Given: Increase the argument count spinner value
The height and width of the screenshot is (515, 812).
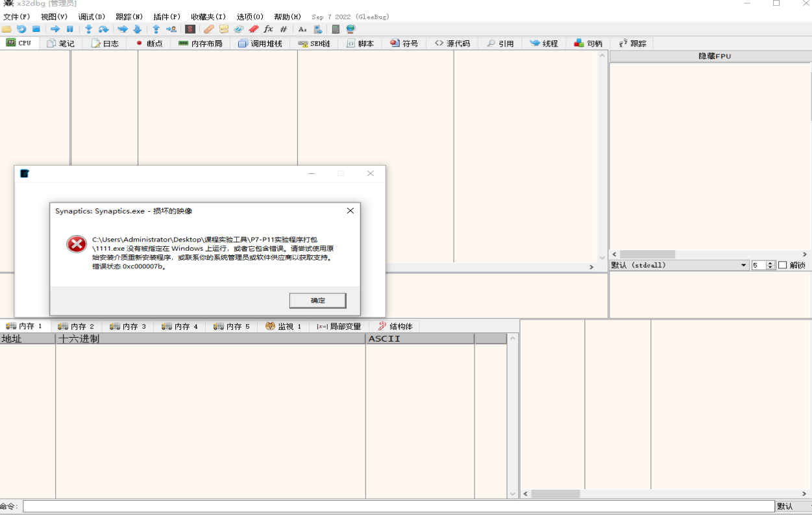Looking at the screenshot, I should coord(770,263).
